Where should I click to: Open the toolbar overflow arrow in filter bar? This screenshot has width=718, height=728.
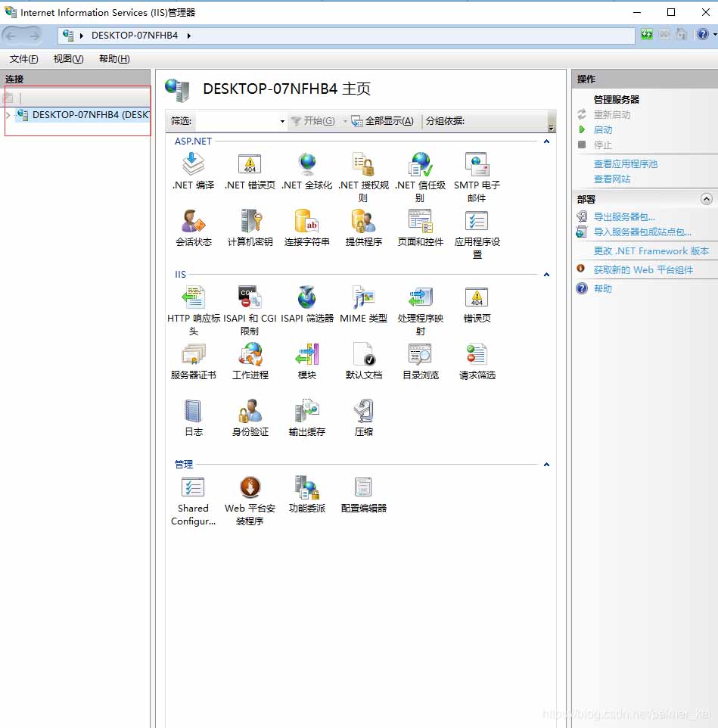click(551, 127)
